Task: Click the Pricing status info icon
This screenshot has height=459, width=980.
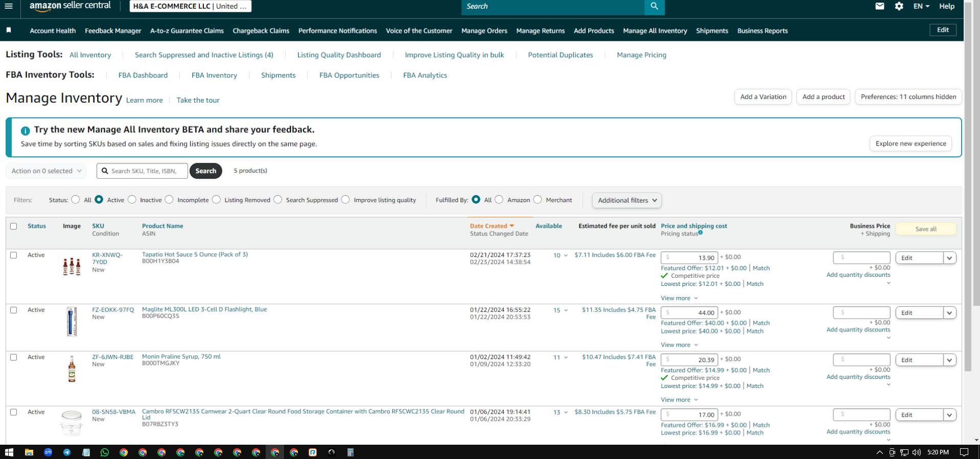Action: (x=701, y=233)
